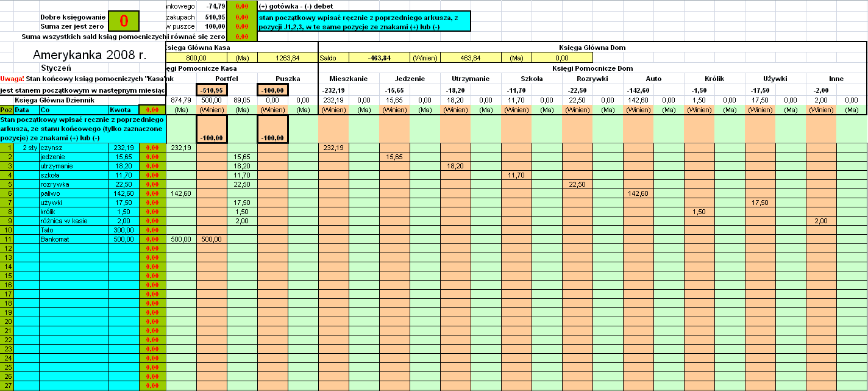Select the bold -463,84 saldo value

point(379,58)
